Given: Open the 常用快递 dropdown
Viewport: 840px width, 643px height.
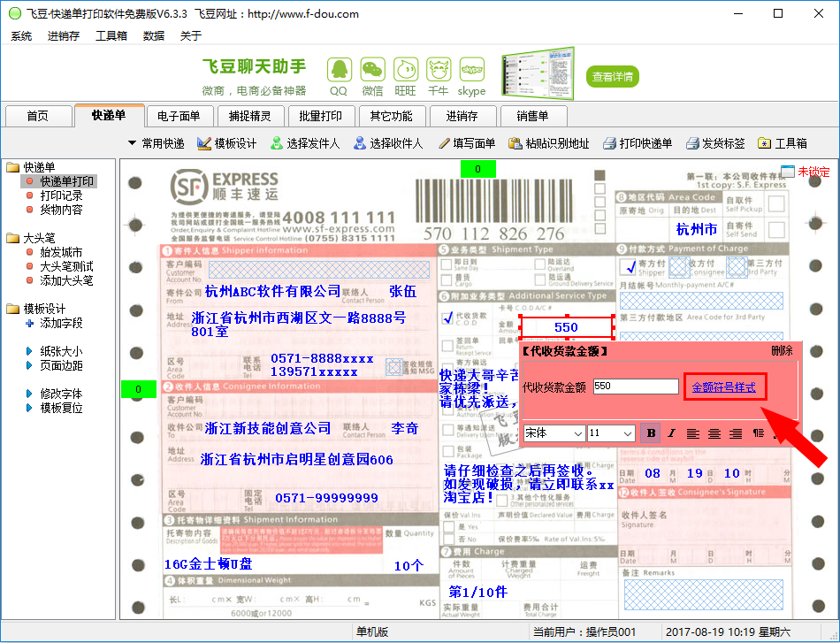Looking at the screenshot, I should click(157, 143).
